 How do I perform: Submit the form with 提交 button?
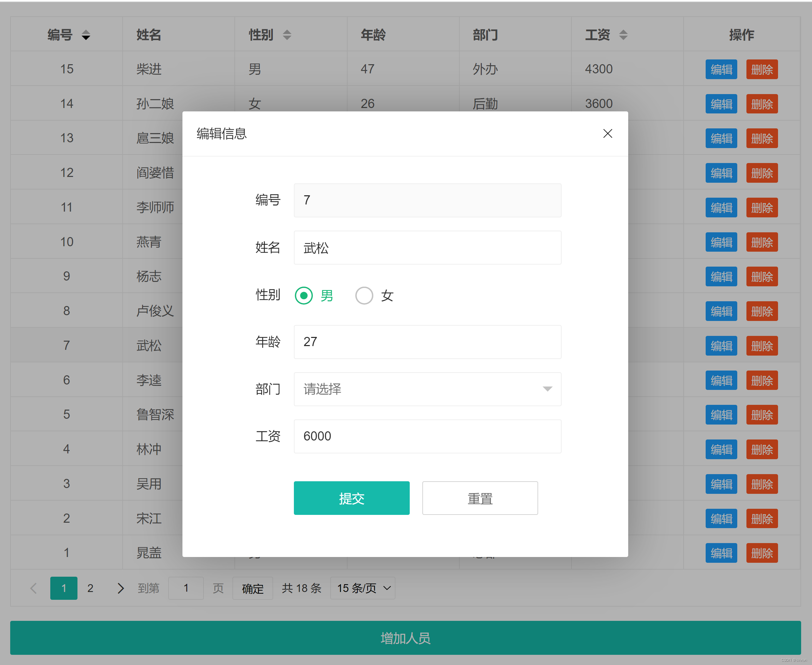[351, 498]
